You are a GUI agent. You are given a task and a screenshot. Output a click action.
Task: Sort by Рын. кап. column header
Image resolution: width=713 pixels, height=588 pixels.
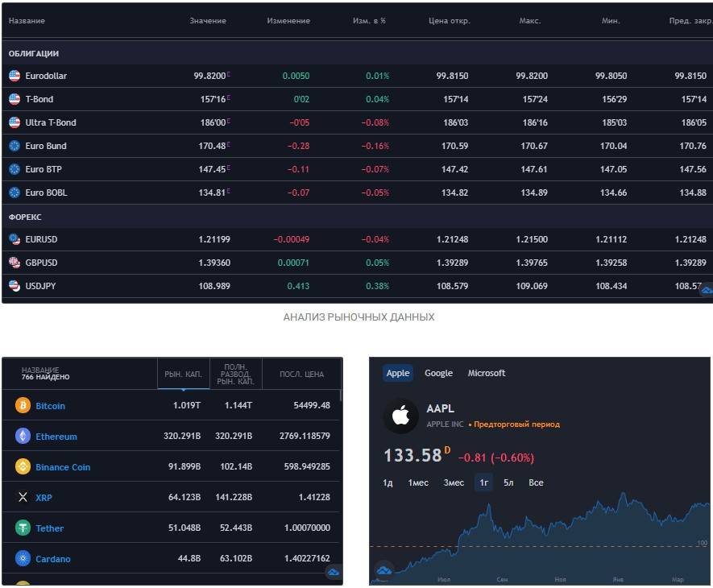182,374
